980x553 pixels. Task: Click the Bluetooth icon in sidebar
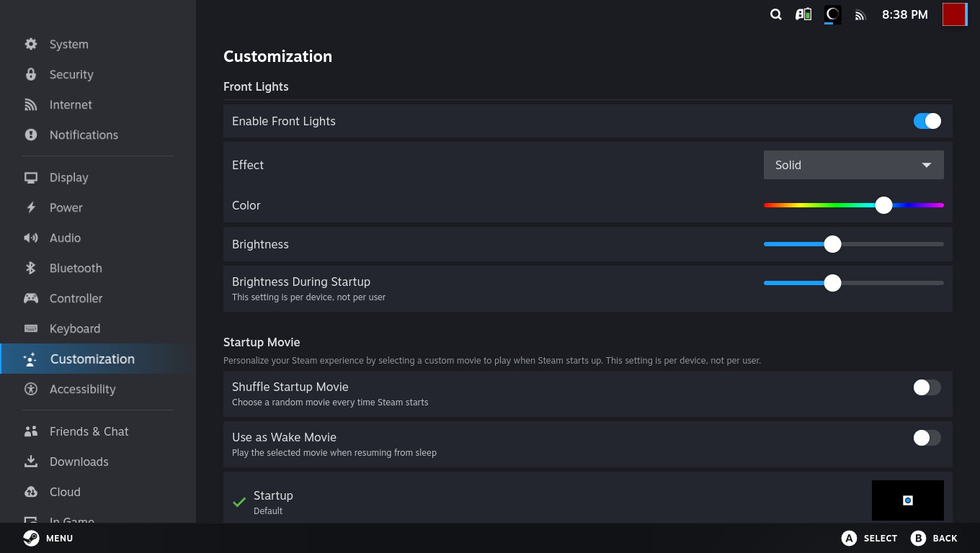tap(31, 268)
